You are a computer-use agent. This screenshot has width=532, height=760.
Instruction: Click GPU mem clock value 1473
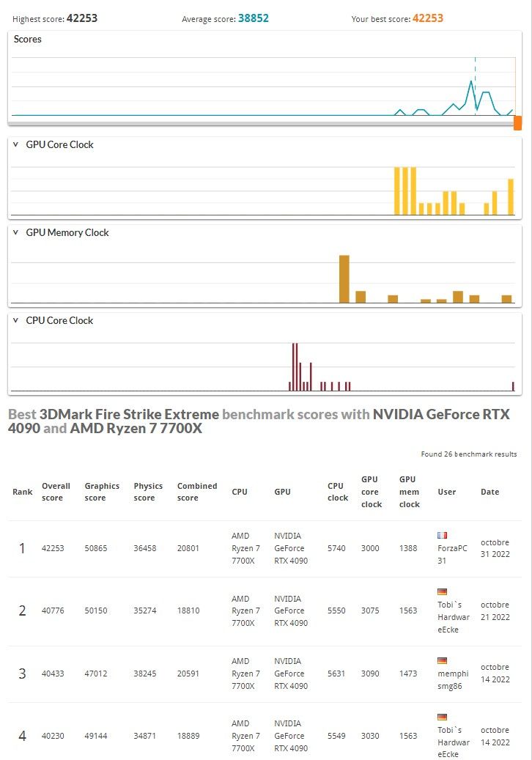408,674
